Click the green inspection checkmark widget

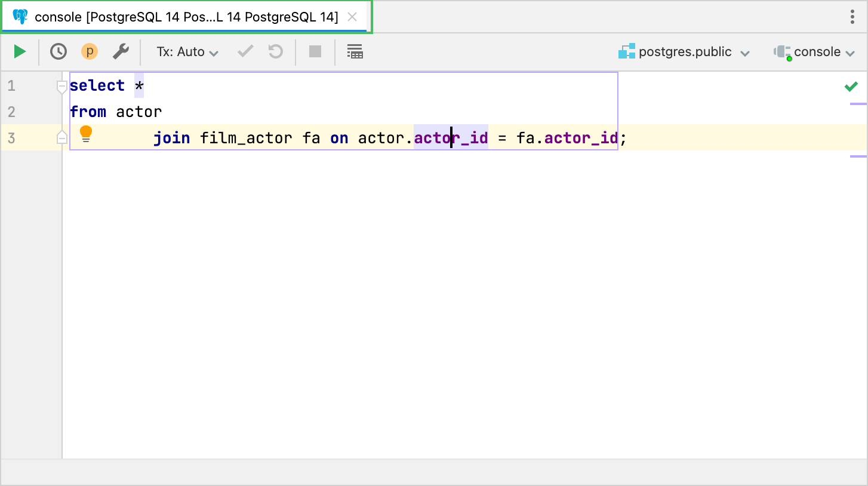[851, 87]
